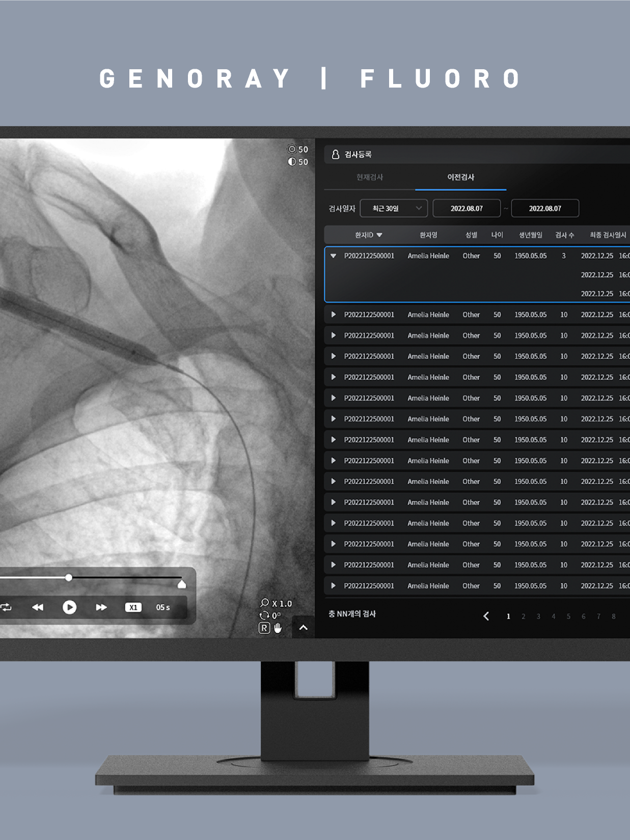Select page 1 in pagination
Image resolution: width=630 pixels, height=840 pixels.
[x=508, y=617]
